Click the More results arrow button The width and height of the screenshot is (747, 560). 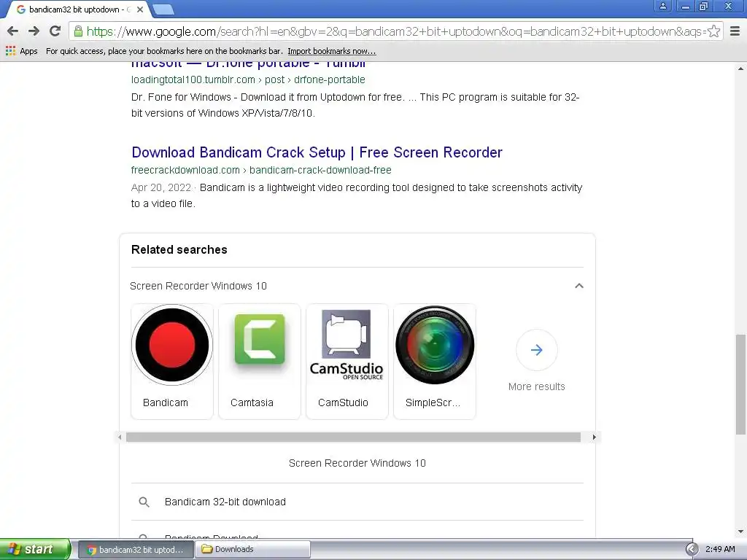[x=536, y=350]
